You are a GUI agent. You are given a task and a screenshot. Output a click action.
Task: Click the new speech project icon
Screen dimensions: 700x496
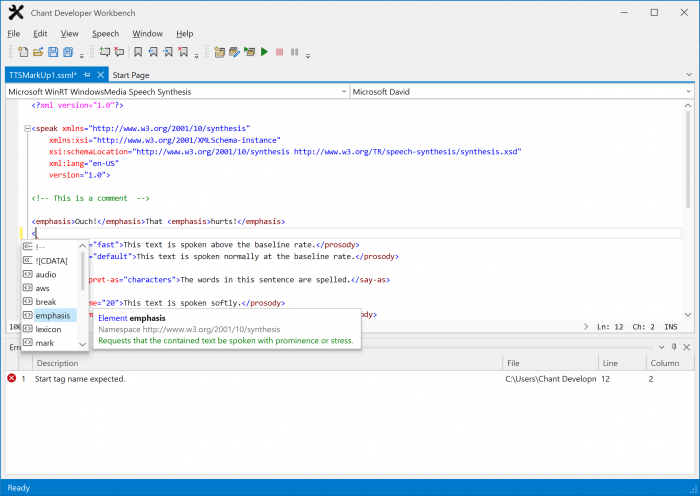point(219,52)
